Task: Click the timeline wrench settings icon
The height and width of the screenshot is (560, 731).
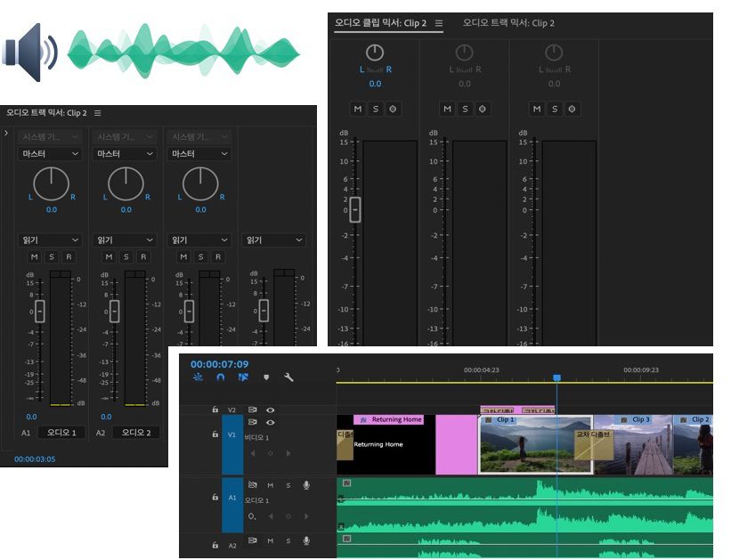Action: (x=288, y=377)
